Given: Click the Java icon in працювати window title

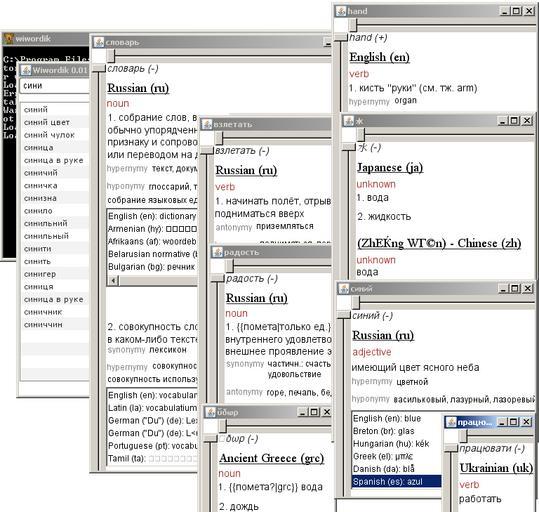Looking at the screenshot, I should (451, 422).
